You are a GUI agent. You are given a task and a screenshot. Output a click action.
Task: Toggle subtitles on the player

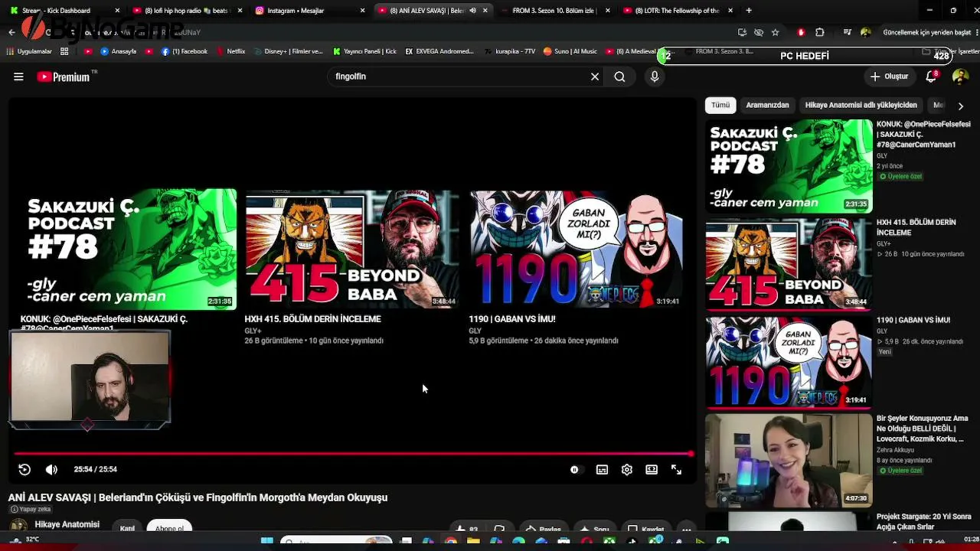tap(603, 470)
